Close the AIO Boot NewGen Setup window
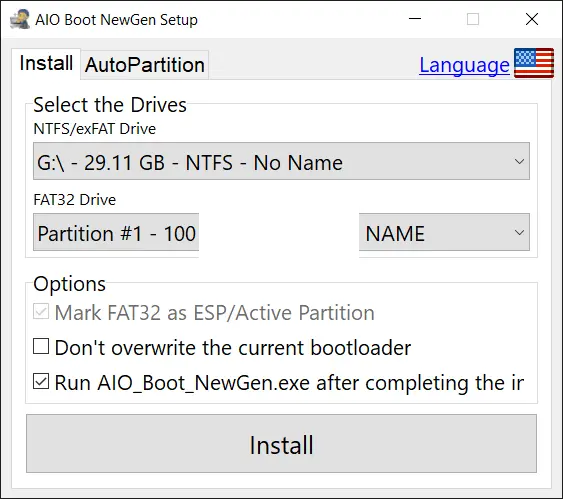Screen dimensions: 563x499 (532, 19)
